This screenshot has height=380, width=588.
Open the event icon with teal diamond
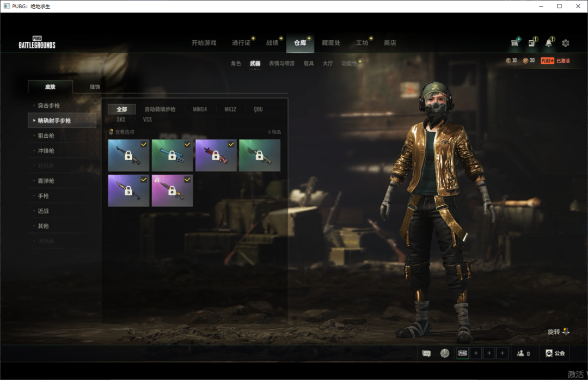pos(516,42)
